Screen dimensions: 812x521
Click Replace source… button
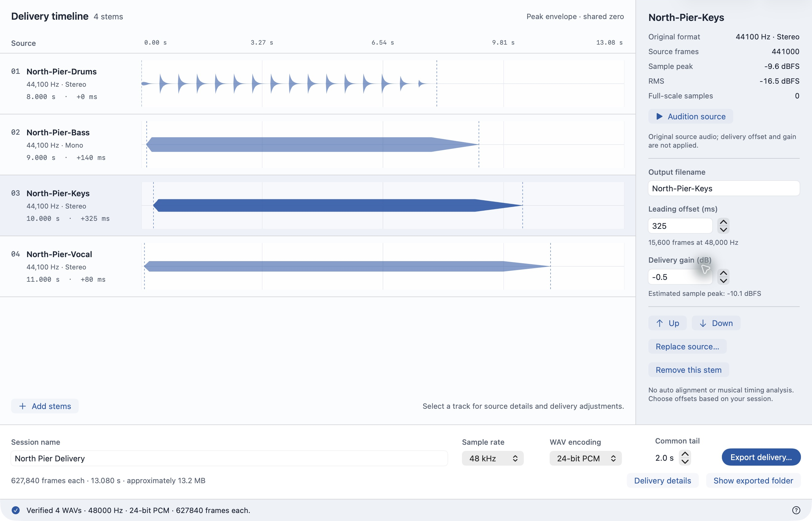687,346
